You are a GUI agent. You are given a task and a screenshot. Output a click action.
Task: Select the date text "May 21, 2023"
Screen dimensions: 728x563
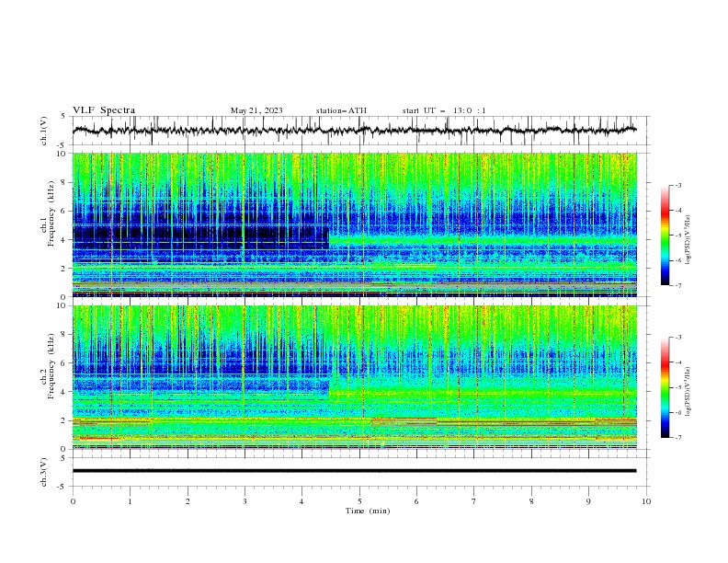click(256, 110)
